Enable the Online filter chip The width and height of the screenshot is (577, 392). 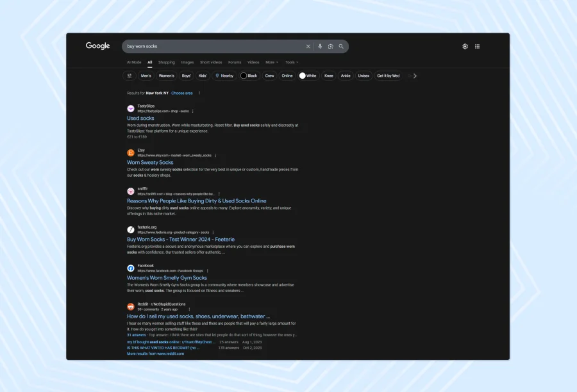(x=287, y=76)
